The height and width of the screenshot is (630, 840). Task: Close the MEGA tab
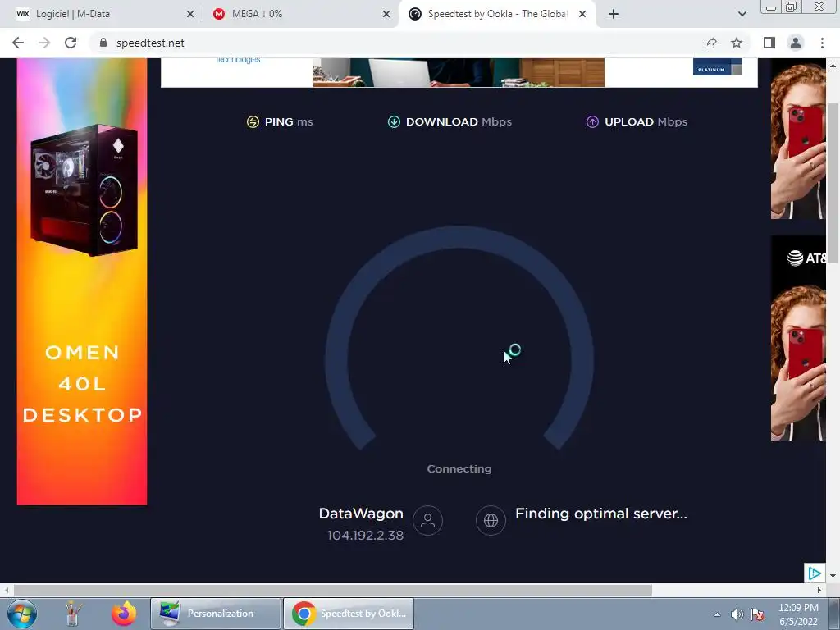386,14
